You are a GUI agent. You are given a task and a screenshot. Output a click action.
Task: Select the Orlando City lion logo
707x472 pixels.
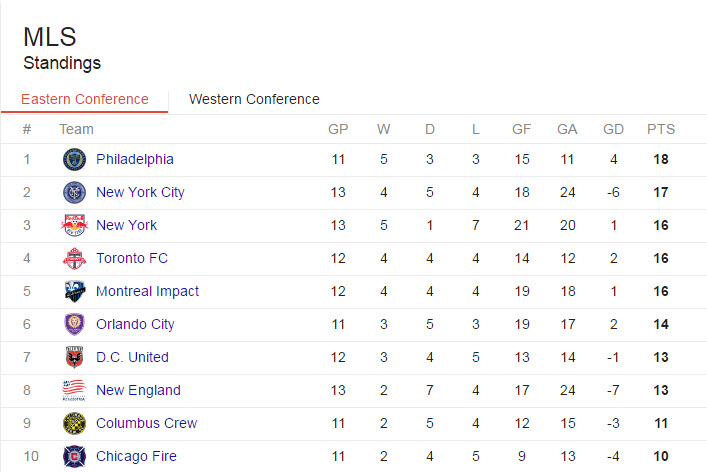pyautogui.click(x=74, y=324)
